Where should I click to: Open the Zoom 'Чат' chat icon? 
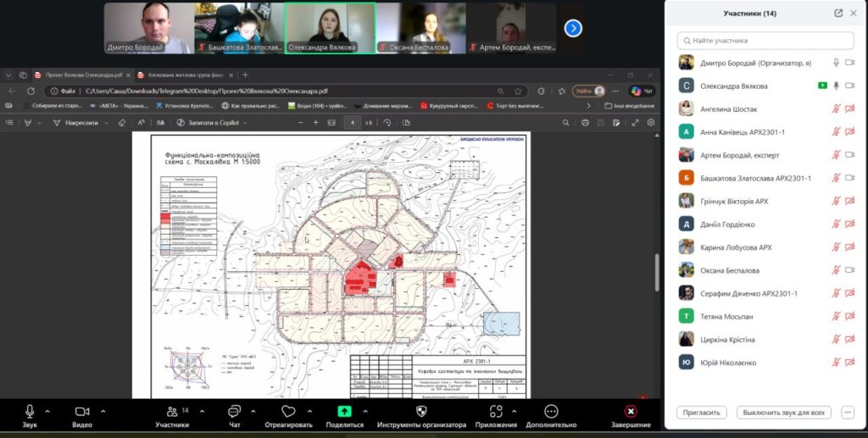(x=235, y=411)
